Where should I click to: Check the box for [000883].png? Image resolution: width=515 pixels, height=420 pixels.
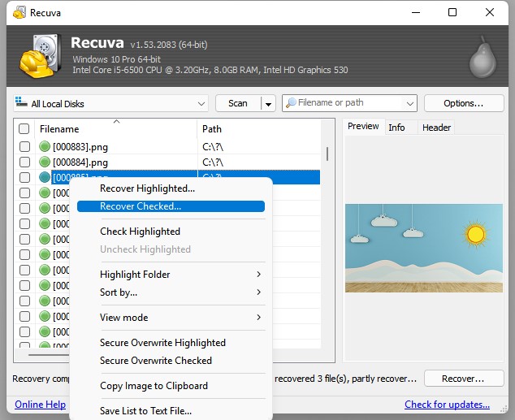click(x=24, y=147)
